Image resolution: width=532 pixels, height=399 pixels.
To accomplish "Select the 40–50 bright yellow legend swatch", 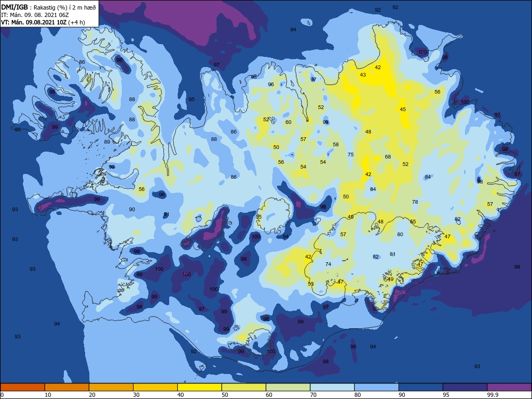I will pyautogui.click(x=199, y=387).
